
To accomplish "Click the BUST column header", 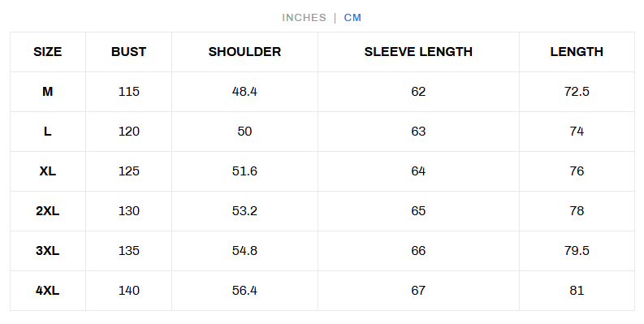I will coord(128,52).
